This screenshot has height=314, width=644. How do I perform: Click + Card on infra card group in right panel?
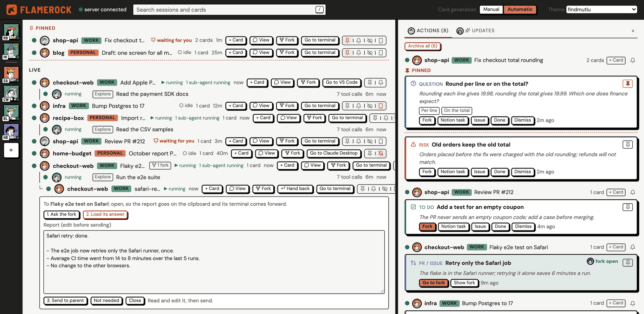click(616, 303)
